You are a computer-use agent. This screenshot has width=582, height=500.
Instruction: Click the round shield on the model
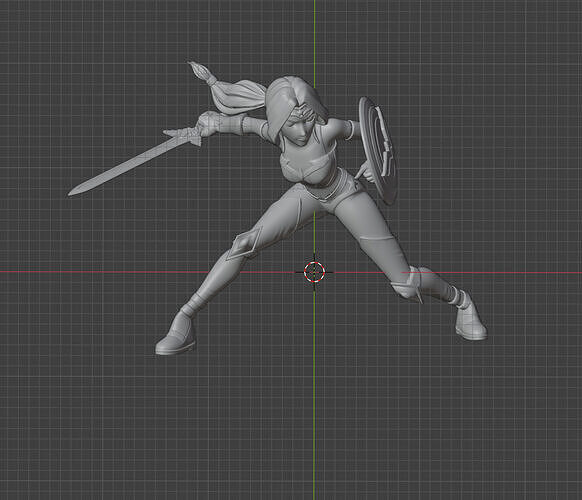click(377, 151)
